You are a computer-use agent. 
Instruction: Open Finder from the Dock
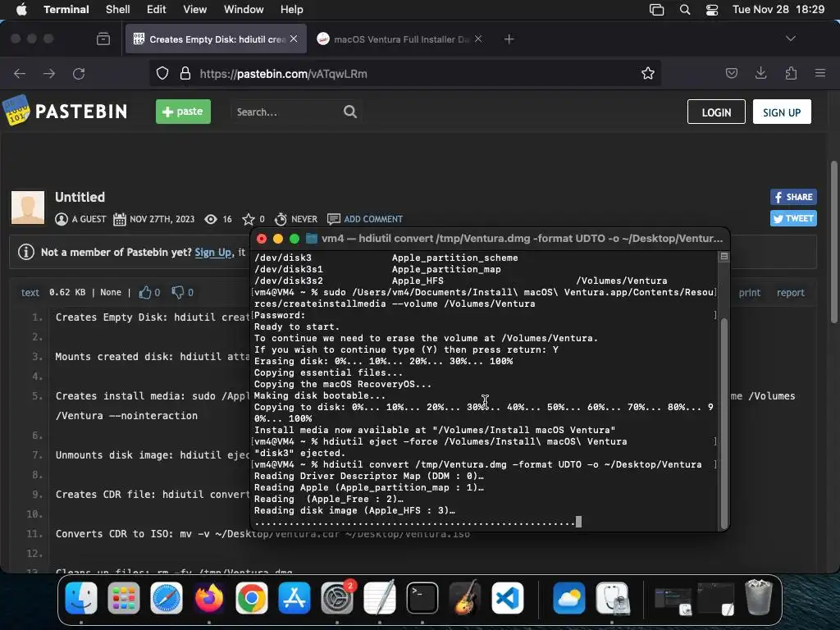pos(81,598)
